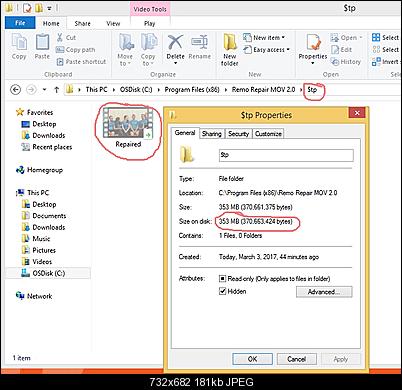Click the Edit ribbon command
The image size is (402, 390).
pyautogui.click(x=341, y=50)
